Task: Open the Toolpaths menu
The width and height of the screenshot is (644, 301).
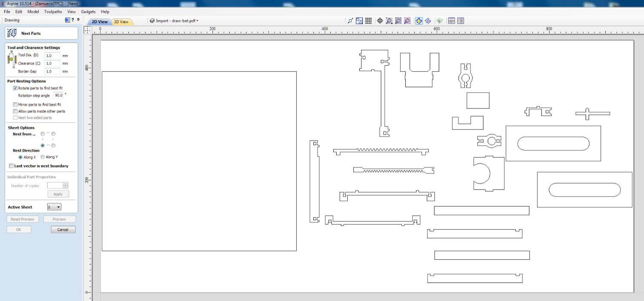Action: point(53,12)
